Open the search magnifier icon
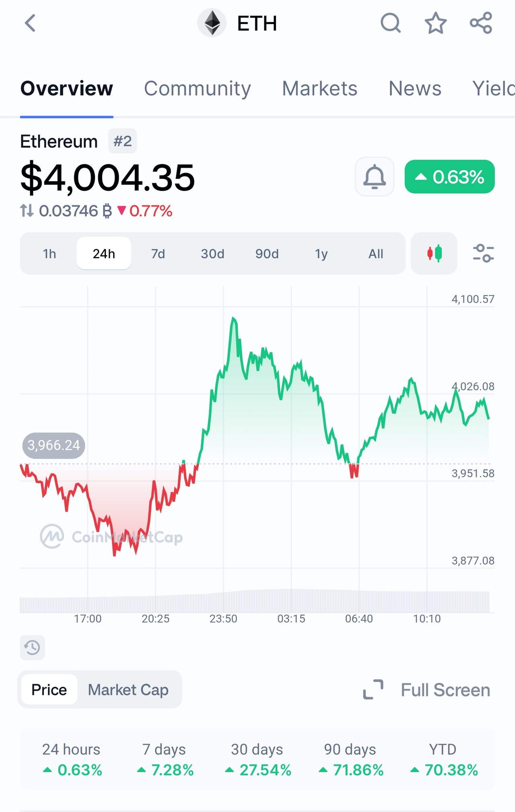Viewport: 515px width, 812px height. pos(390,23)
